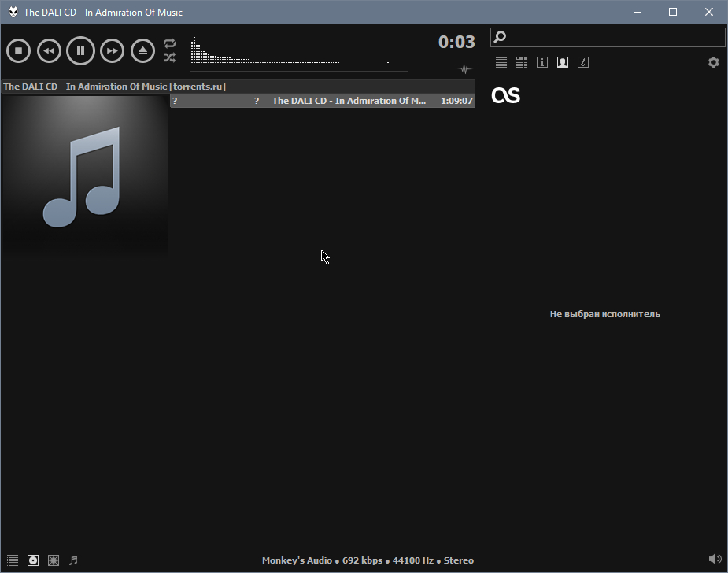
Task: Maximize the player window
Action: pos(673,12)
